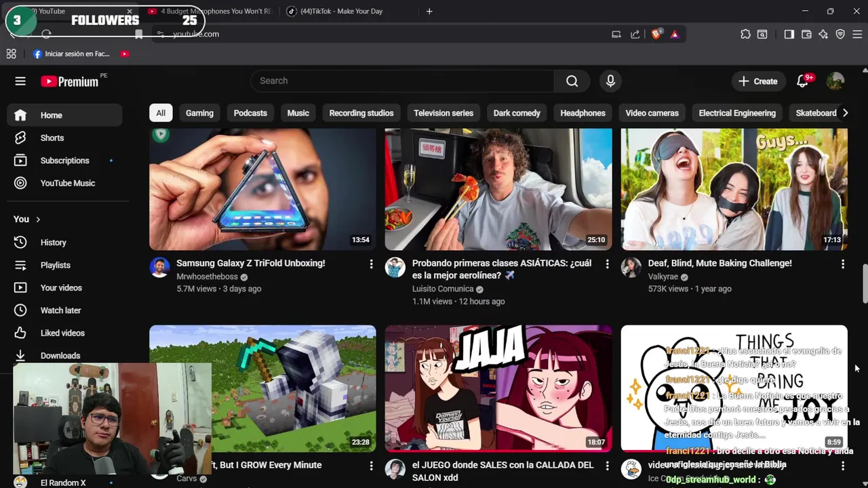This screenshot has width=868, height=488.
Task: Select the Television series chip
Action: [x=443, y=113]
